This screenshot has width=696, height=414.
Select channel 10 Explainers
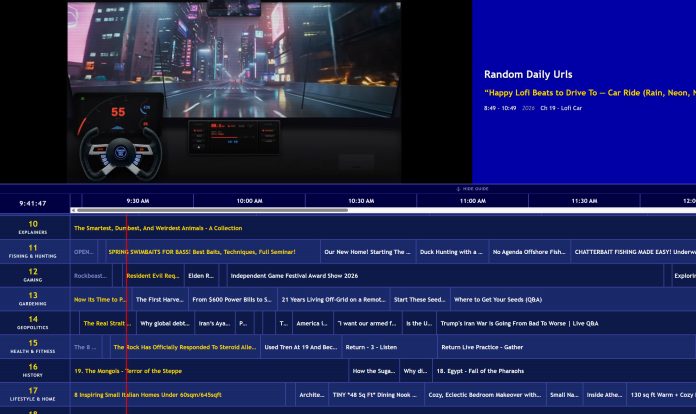coord(33,228)
